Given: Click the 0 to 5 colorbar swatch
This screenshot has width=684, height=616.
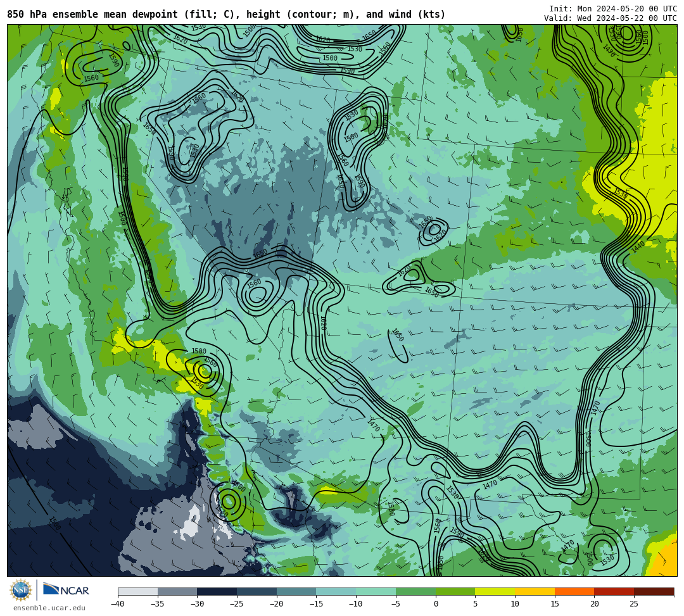Looking at the screenshot, I should pyautogui.click(x=455, y=591).
